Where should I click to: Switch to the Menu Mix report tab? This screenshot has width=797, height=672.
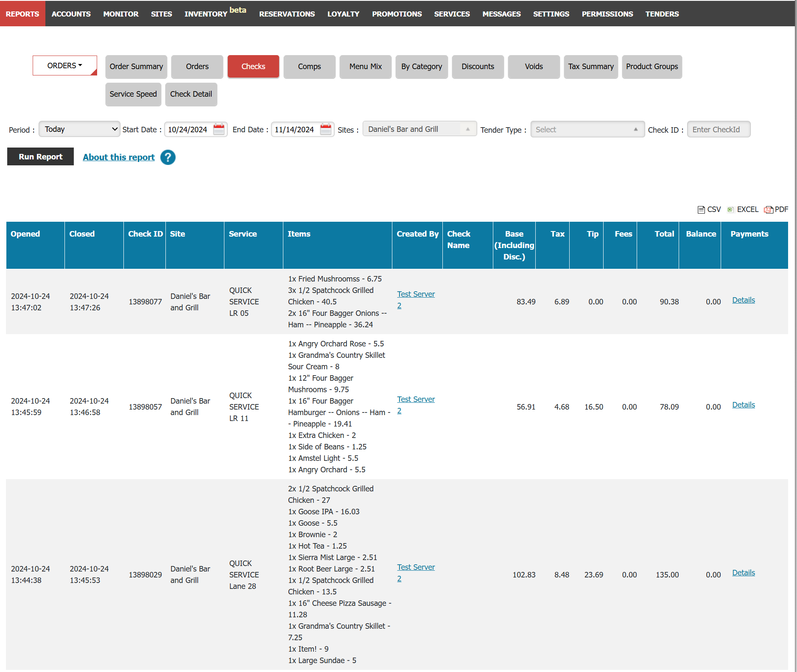365,67
